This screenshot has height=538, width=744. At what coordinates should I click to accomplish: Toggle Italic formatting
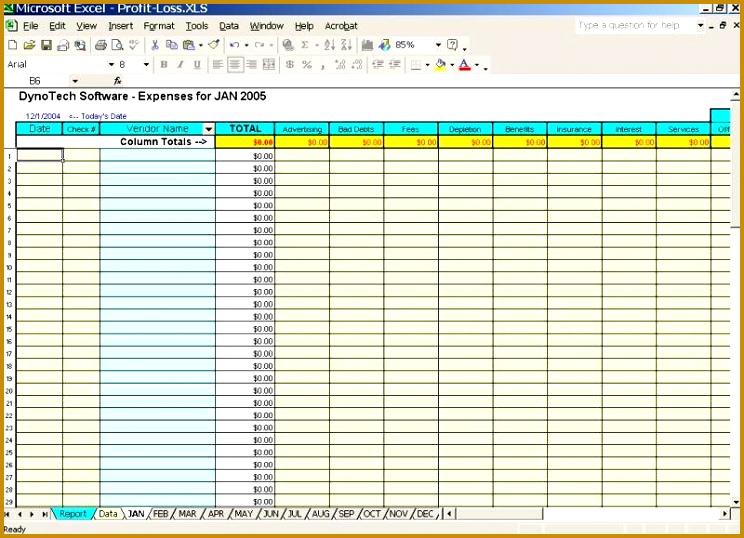(x=180, y=65)
